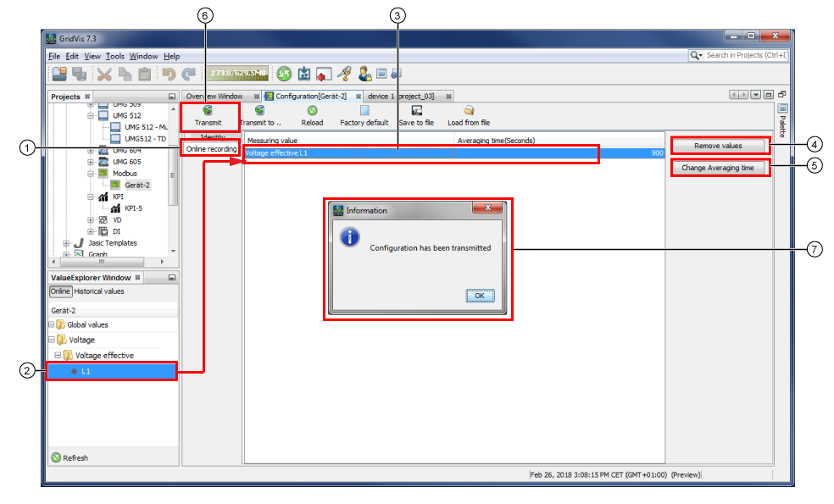Click the Search in Projects field
Image resolution: width=834 pixels, height=504 pixels.
[744, 55]
